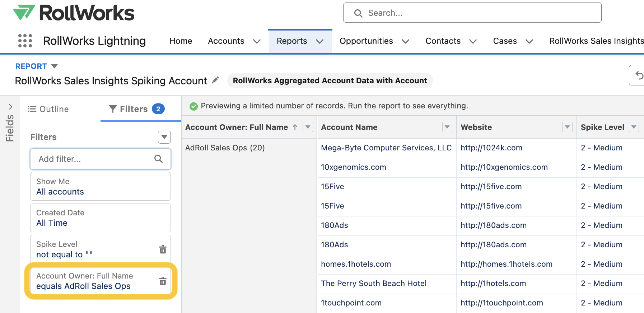Switch to the Outline tab
The height and width of the screenshot is (313, 644).
[48, 109]
